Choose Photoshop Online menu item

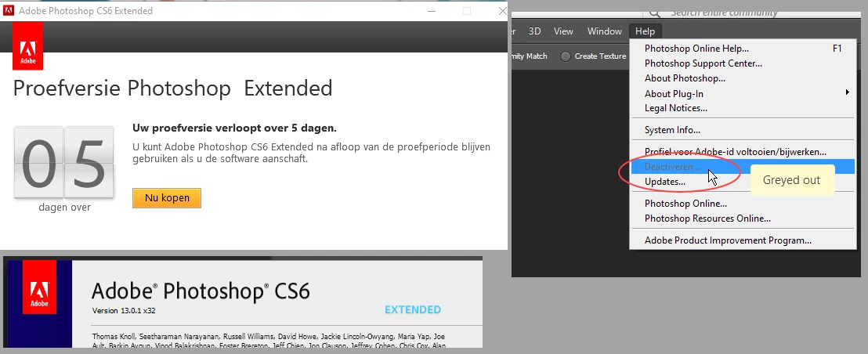point(743,204)
